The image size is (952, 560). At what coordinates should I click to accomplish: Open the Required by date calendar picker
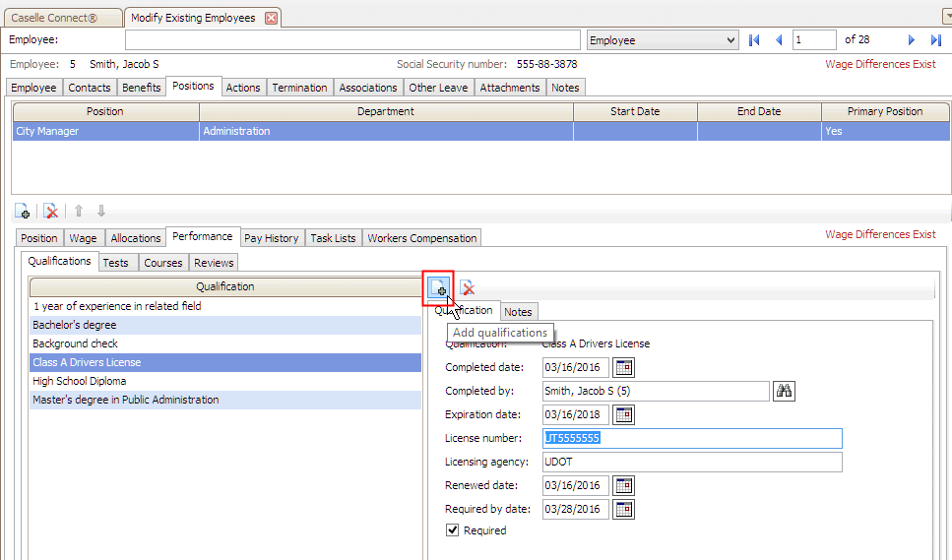click(623, 509)
